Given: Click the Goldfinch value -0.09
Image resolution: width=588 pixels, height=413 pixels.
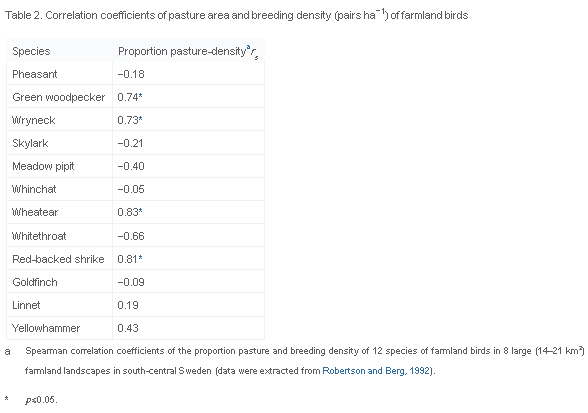Looking at the screenshot, I should tap(131, 282).
